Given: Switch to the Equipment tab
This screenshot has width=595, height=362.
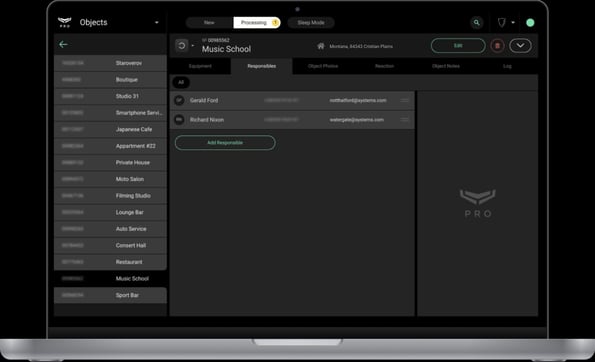Looking at the screenshot, I should (x=200, y=66).
